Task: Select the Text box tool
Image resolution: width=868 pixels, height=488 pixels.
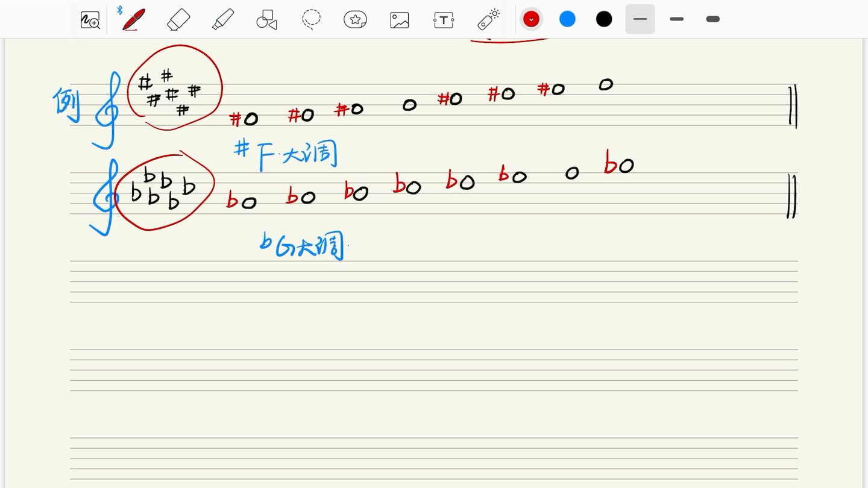Action: tap(444, 20)
